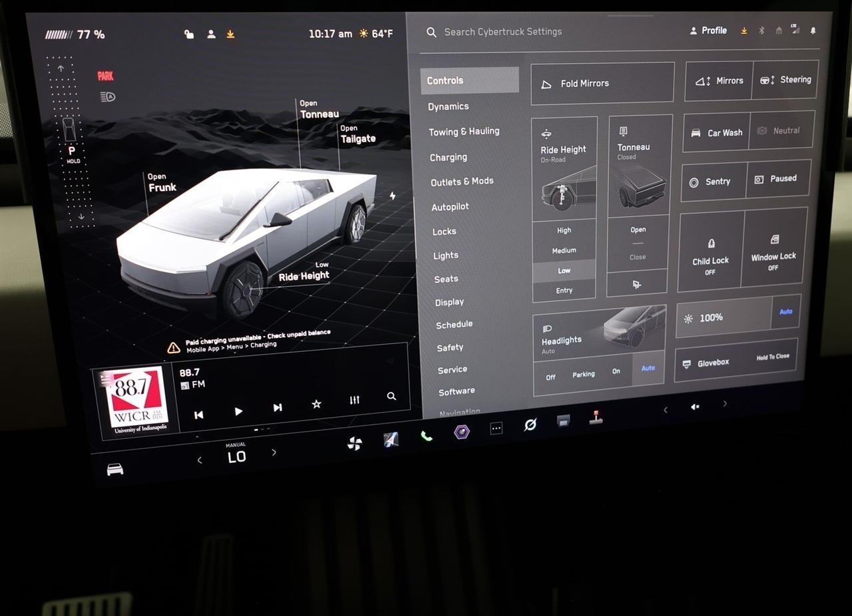Tap the charge port lightning bolt icon
The image size is (852, 616).
393,196
